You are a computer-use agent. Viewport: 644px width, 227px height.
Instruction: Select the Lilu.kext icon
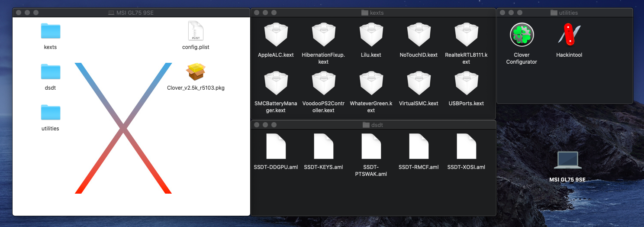pos(371,35)
